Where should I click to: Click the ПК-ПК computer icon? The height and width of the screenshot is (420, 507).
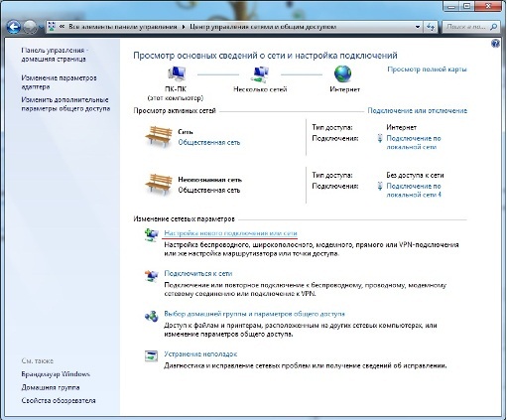[177, 74]
